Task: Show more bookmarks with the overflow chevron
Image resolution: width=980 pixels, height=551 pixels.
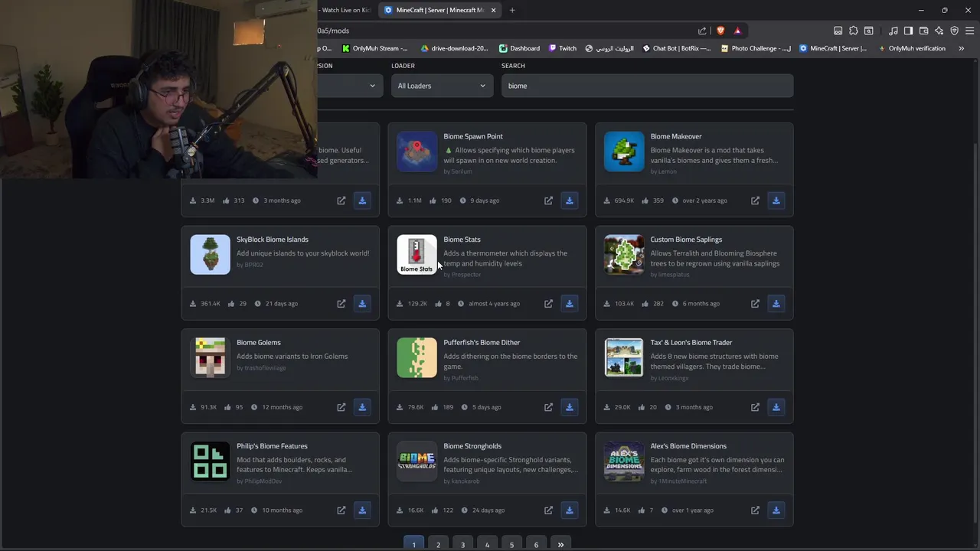Action: [x=961, y=48]
